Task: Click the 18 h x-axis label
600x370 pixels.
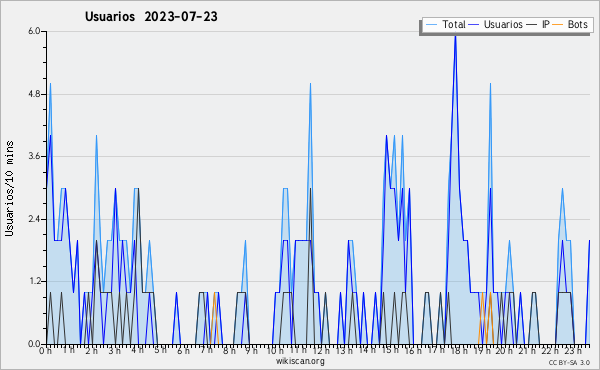Action: (x=459, y=350)
